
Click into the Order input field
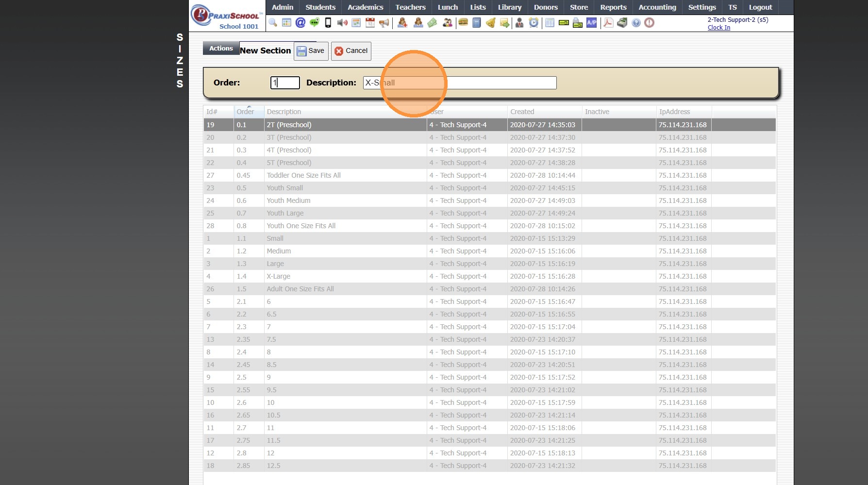pos(285,83)
